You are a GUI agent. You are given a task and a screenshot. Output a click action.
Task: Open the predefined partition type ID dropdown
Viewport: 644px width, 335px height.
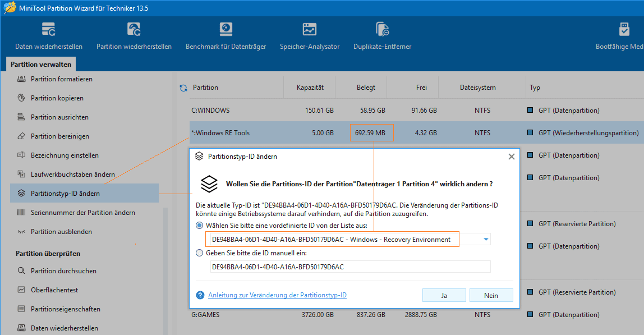coord(486,239)
